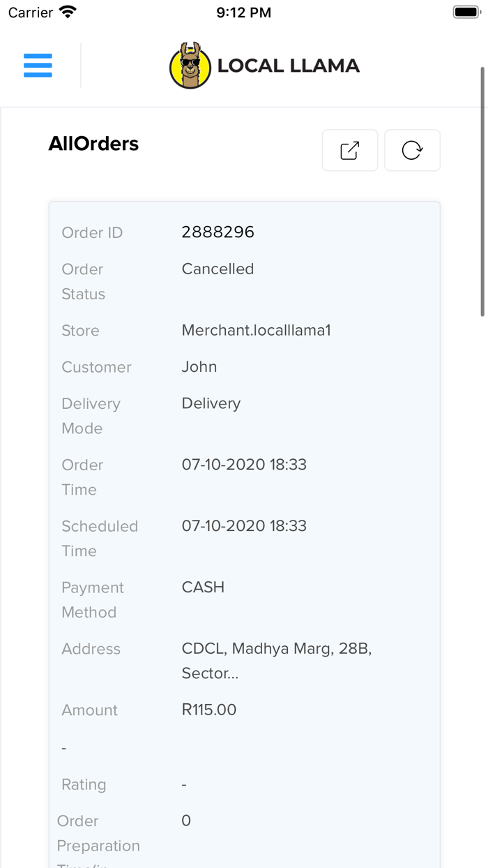
Task: Tap the Scheduled Time value
Action: click(x=244, y=526)
